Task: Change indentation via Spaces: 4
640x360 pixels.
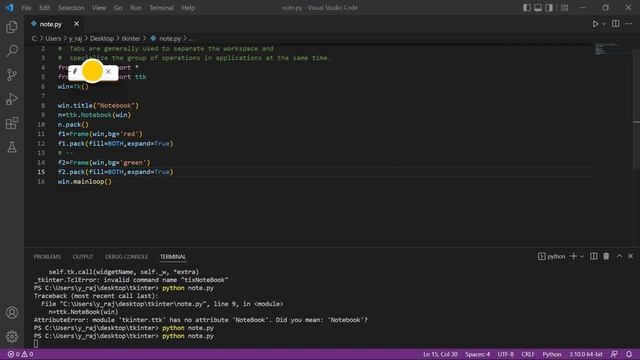Action: 478,354
